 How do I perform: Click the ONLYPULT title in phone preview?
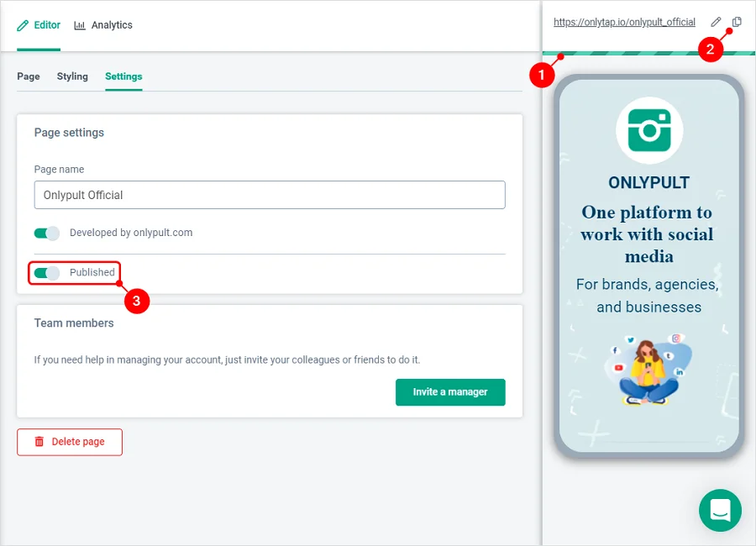tap(649, 182)
